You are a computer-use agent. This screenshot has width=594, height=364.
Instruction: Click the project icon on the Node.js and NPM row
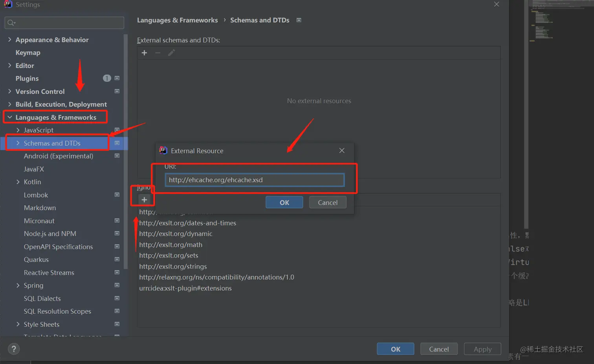click(117, 233)
